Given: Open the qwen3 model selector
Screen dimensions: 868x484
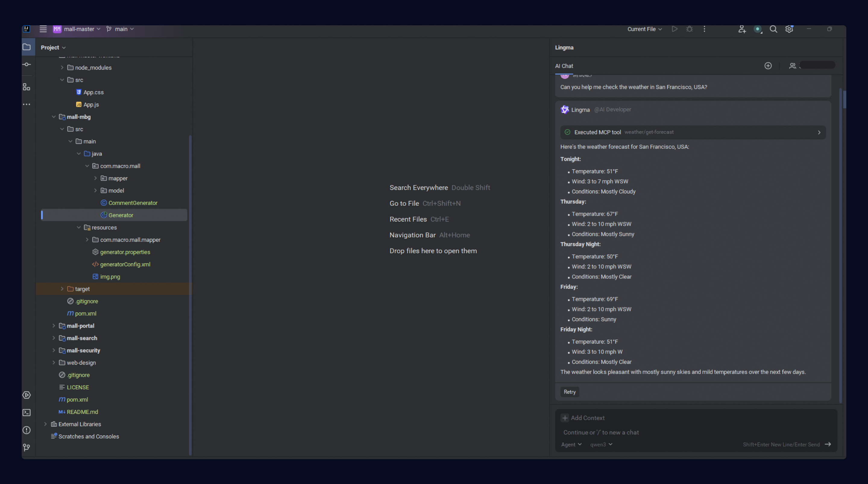Looking at the screenshot, I should 601,445.
